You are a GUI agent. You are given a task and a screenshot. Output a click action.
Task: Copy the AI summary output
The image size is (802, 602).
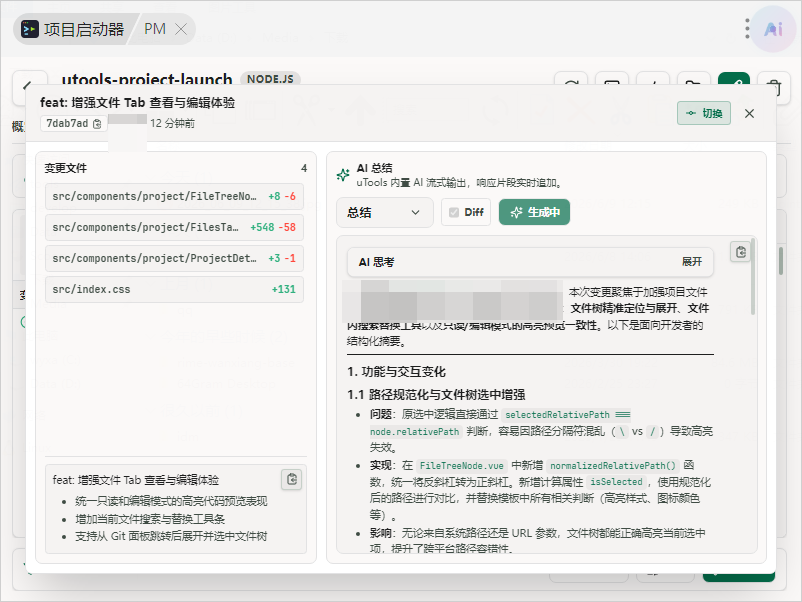741,252
